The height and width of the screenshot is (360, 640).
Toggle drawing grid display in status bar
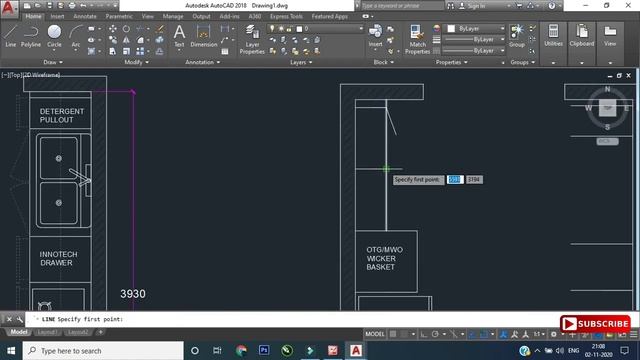point(393,334)
